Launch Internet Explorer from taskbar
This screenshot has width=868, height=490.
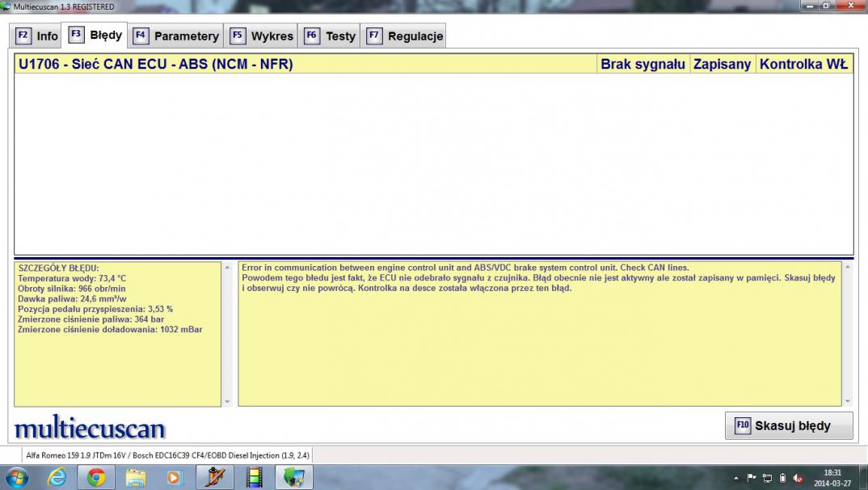tap(57, 477)
